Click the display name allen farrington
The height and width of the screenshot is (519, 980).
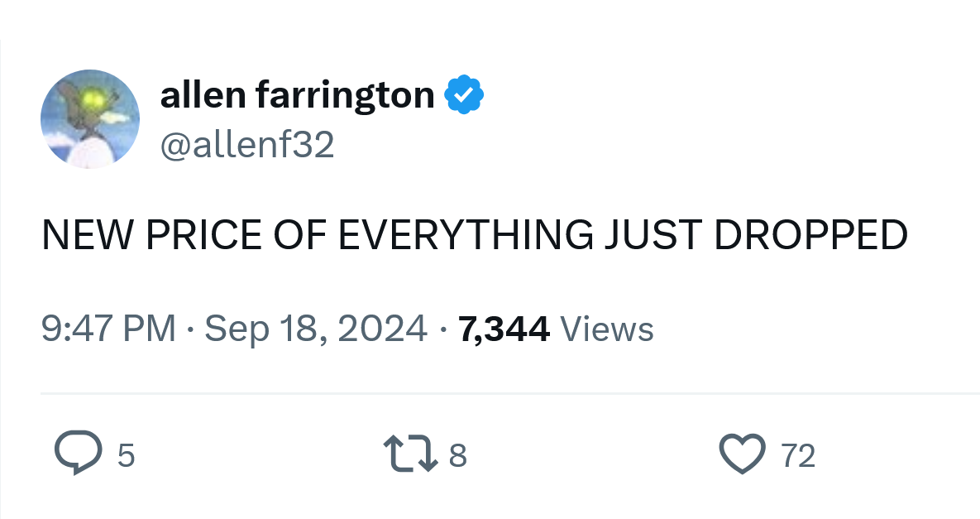[297, 96]
